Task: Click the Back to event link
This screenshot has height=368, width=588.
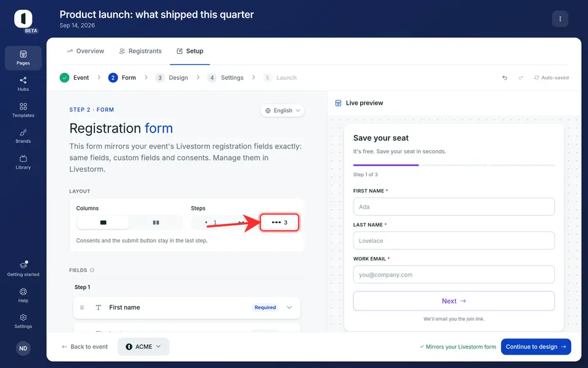Action: tap(85, 347)
